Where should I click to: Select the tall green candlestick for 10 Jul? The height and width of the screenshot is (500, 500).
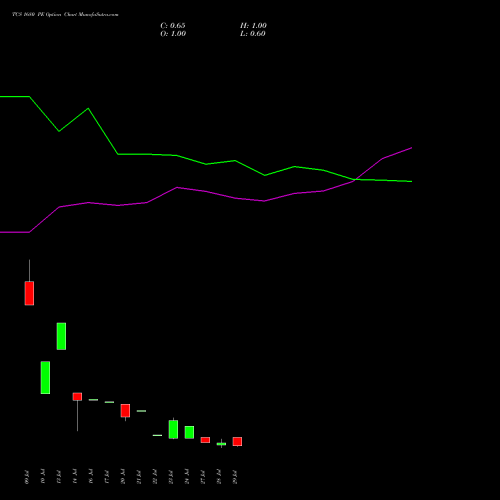coord(45,378)
